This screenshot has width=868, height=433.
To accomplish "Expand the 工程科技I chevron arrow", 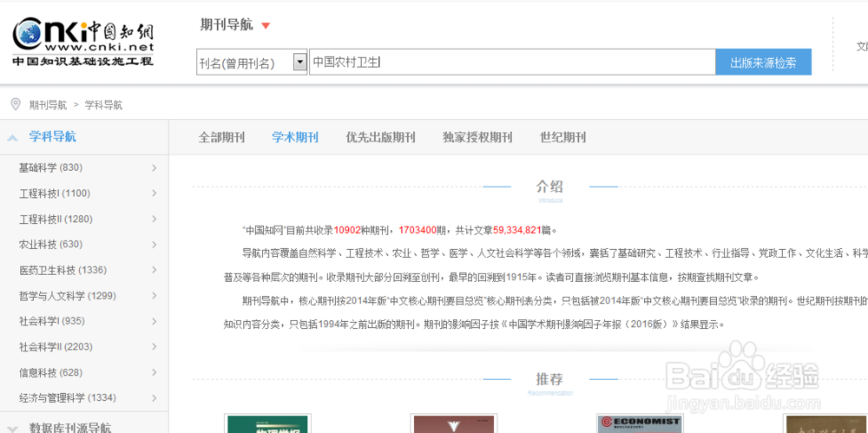I will click(x=154, y=194).
